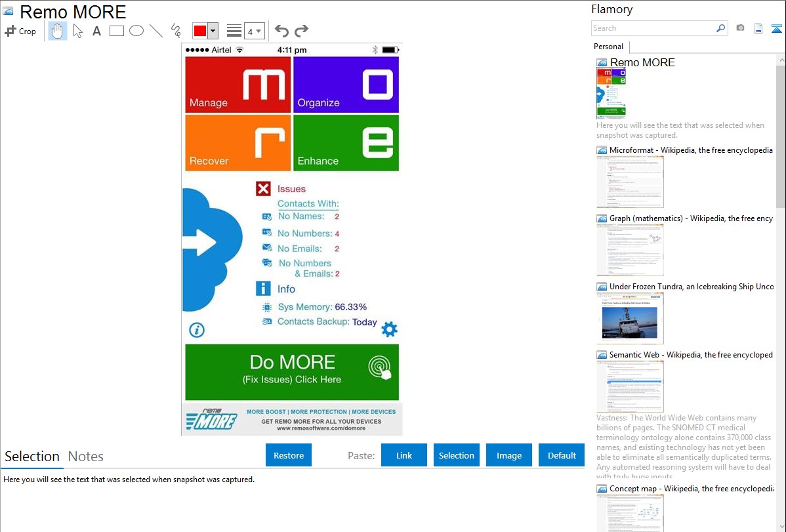Click the document icon next to camera
The width and height of the screenshot is (786, 532).
(x=758, y=28)
